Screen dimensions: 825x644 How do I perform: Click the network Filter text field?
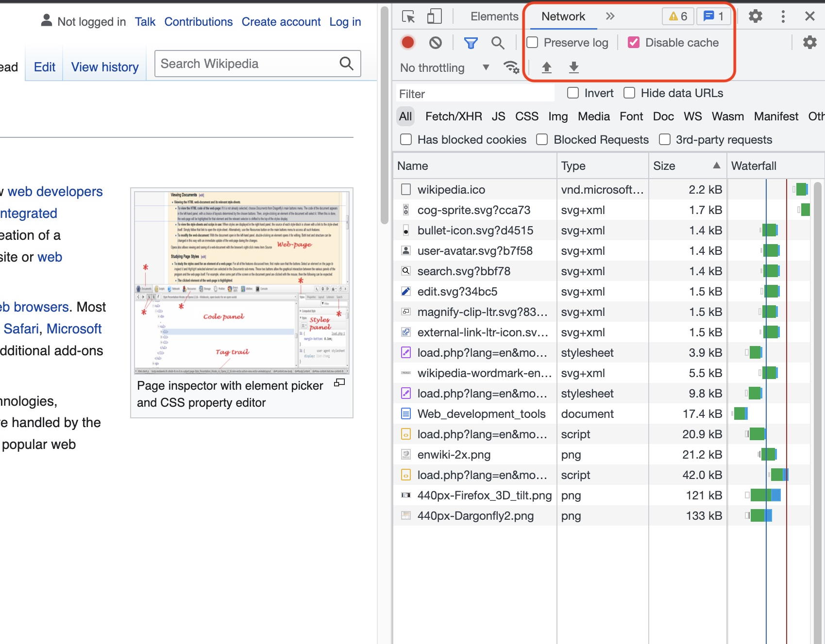[x=475, y=94]
